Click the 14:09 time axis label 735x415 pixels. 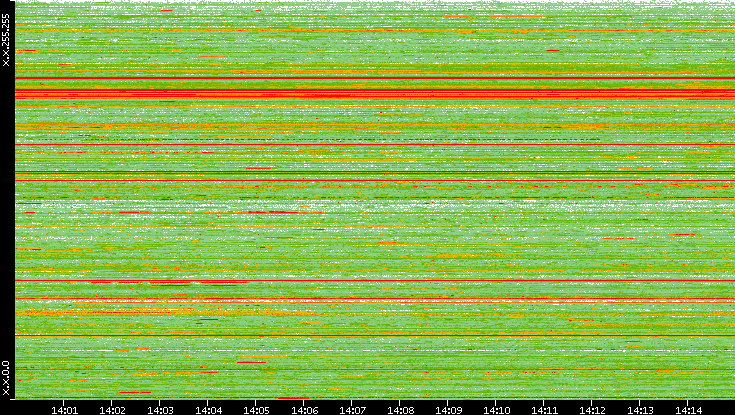(x=449, y=410)
